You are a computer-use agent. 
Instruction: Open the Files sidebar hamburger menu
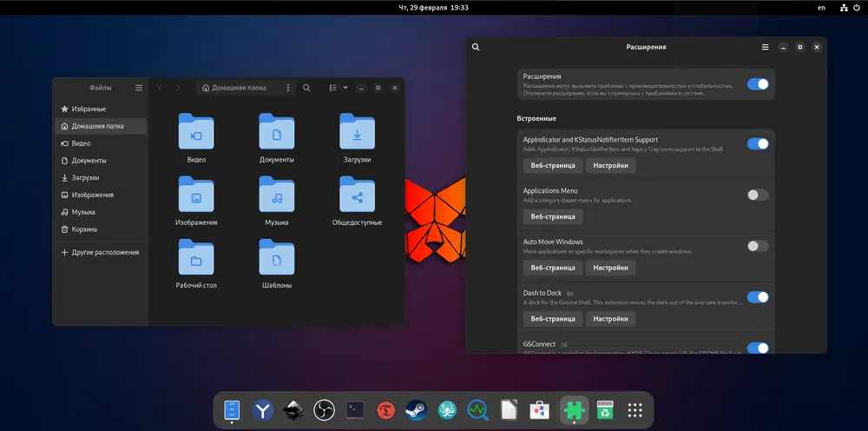(x=139, y=88)
